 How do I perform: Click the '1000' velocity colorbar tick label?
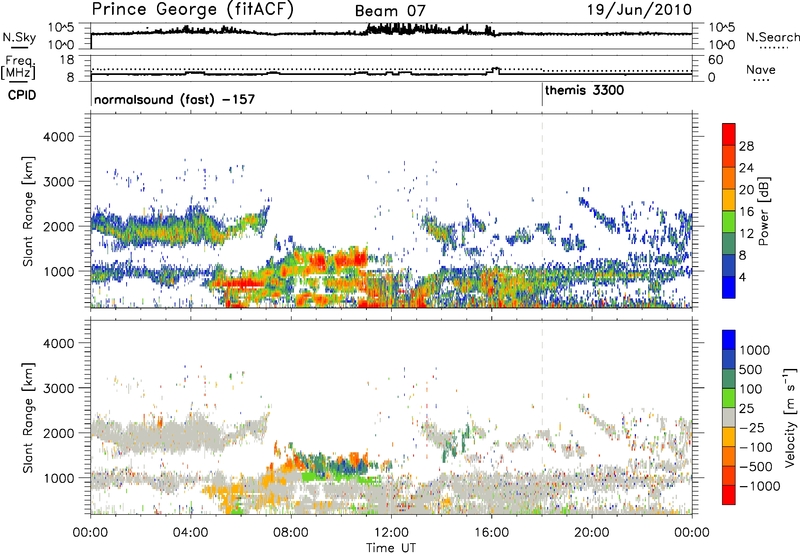pyautogui.click(x=755, y=350)
